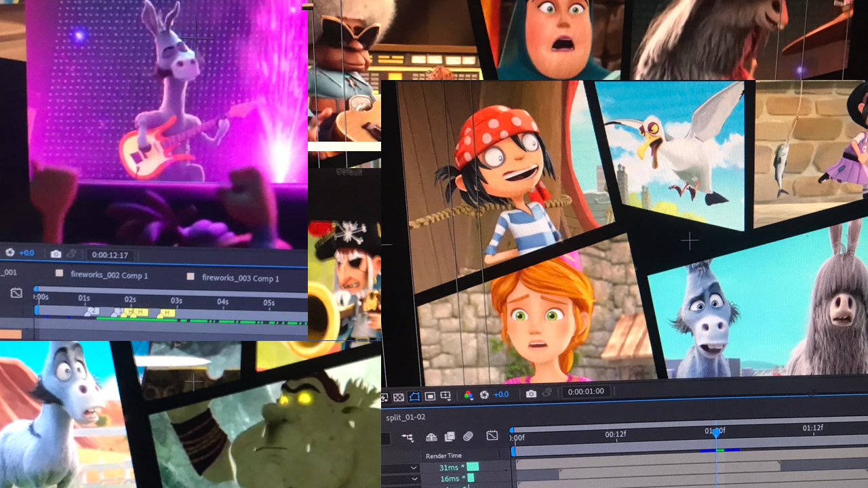
Task: Toggle mask and shape path visibility
Action: point(414,396)
